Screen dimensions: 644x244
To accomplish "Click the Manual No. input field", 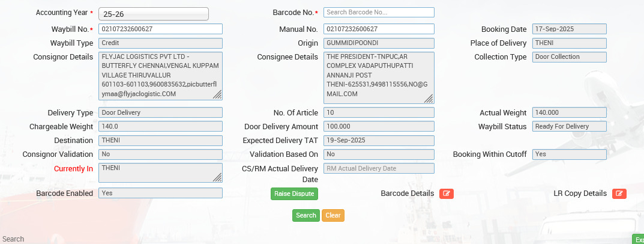I will click(x=378, y=29).
